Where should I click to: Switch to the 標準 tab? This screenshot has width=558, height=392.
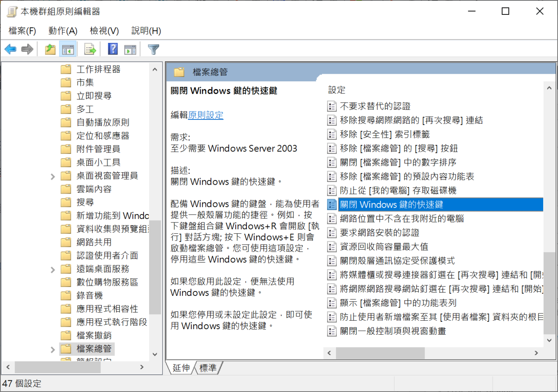[208, 368]
